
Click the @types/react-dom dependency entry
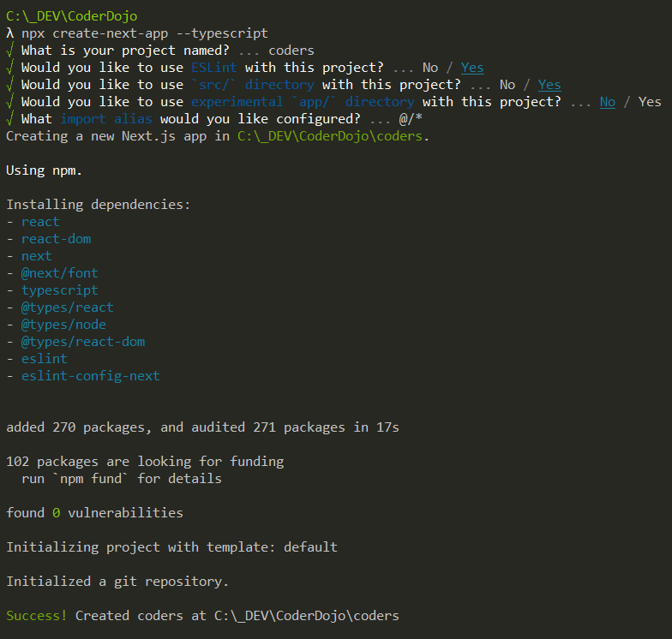(83, 342)
